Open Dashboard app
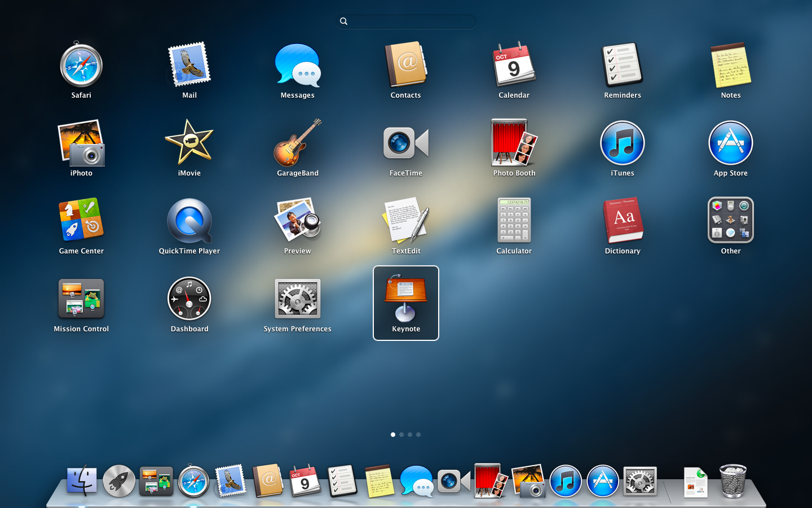Image resolution: width=812 pixels, height=508 pixels. point(189,298)
